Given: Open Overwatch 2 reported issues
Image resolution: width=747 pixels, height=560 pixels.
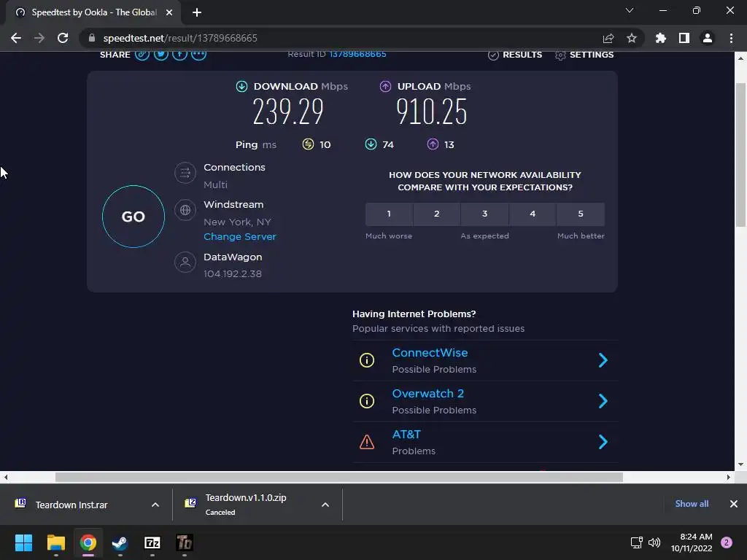Looking at the screenshot, I should (x=427, y=394).
